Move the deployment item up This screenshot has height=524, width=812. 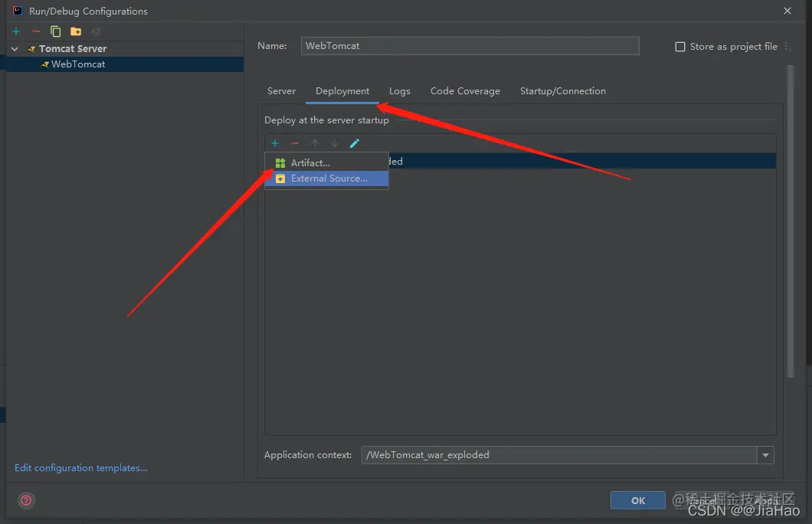(315, 143)
